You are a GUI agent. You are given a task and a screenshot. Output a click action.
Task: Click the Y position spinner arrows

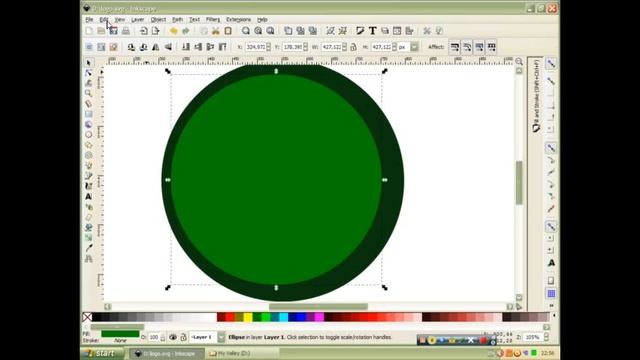pos(305,47)
